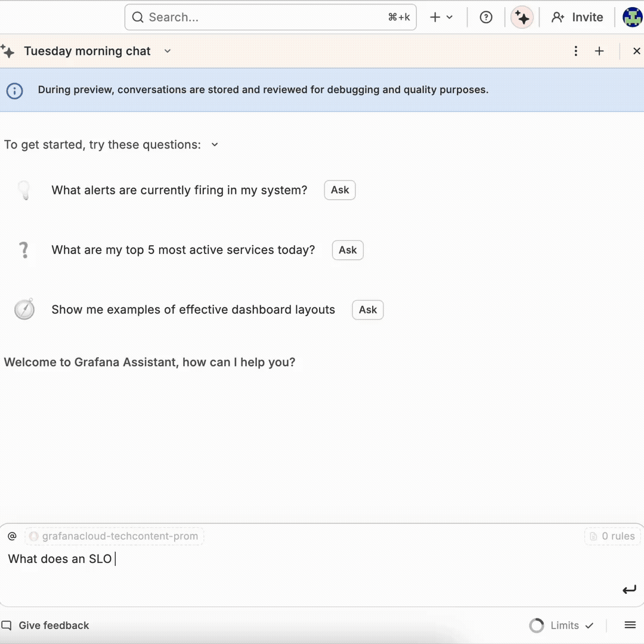Open the hamburger menu at bottom right
644x644 pixels.
[630, 625]
